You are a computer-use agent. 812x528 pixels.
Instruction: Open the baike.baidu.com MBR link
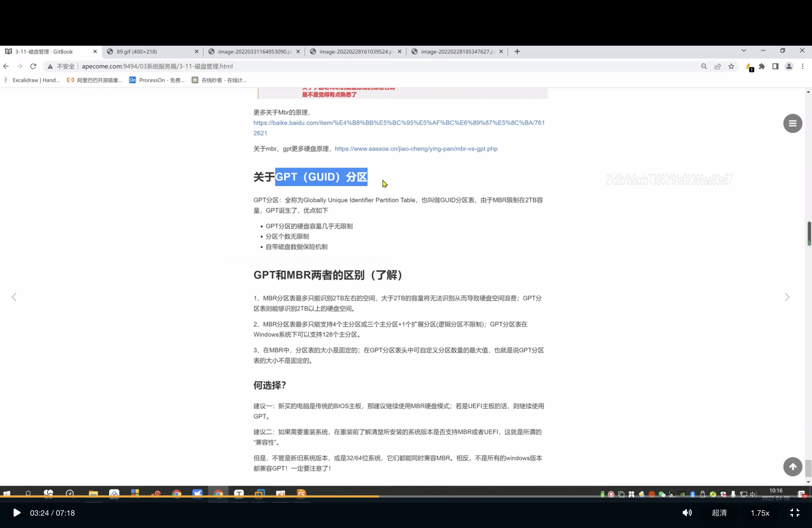point(399,128)
